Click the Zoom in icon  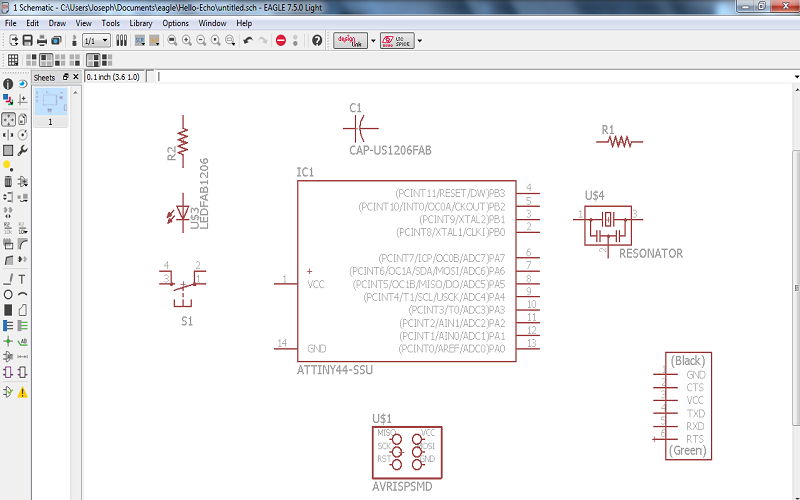(187, 40)
